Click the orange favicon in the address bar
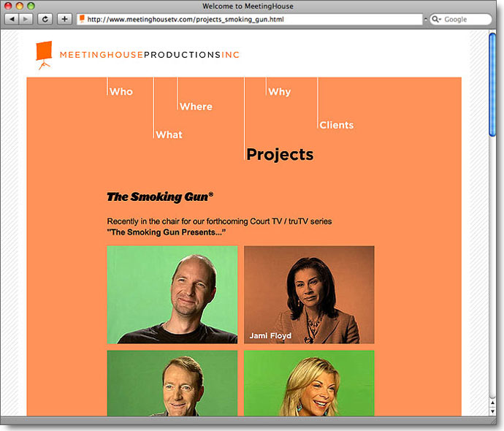The height and width of the screenshot is (431, 504). pos(82,19)
